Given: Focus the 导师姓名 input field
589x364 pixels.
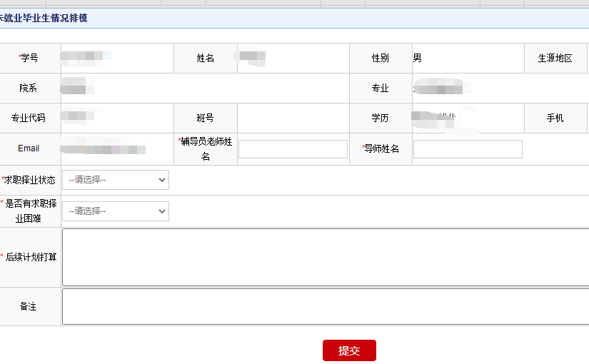Looking at the screenshot, I should click(468, 149).
